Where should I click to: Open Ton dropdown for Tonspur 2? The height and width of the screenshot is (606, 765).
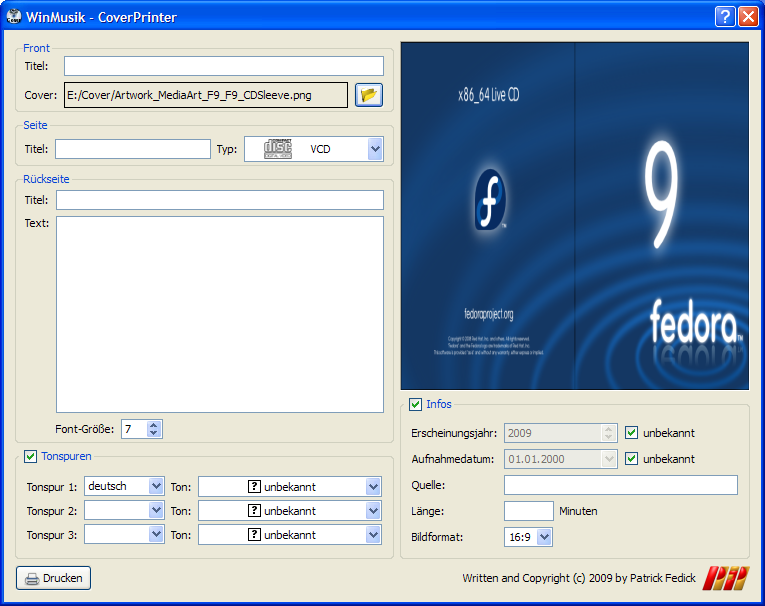373,511
